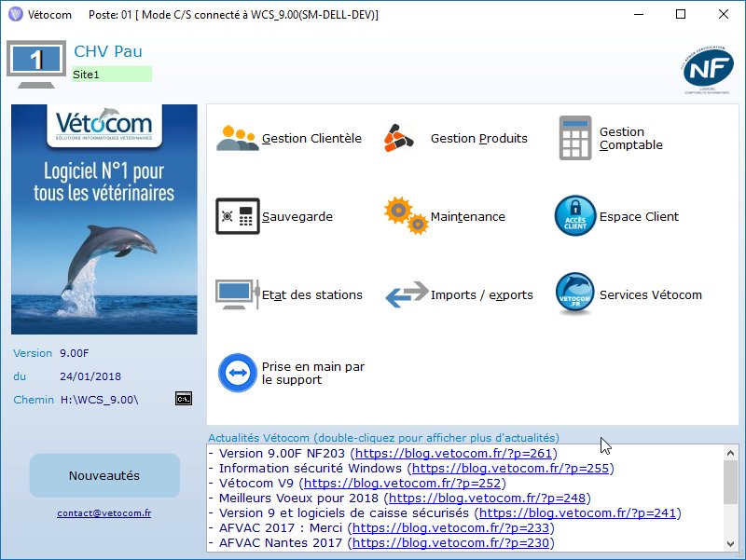This screenshot has height=560, width=746.
Task: Select the Espace Client label
Action: point(639,217)
